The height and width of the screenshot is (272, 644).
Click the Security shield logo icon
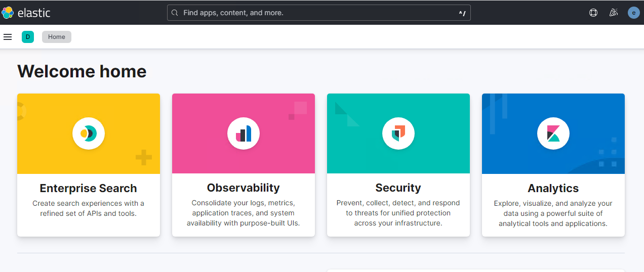(x=398, y=133)
